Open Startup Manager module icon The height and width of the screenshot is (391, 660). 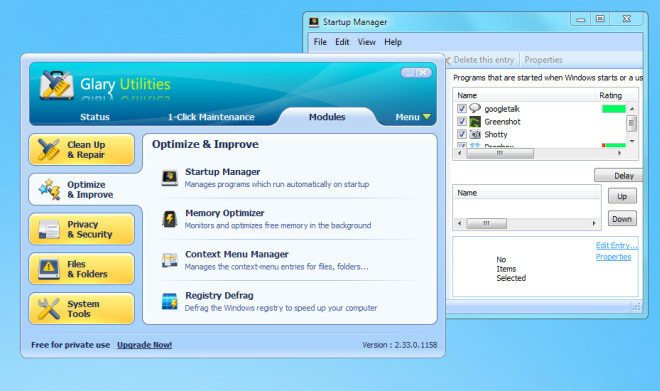coord(170,178)
